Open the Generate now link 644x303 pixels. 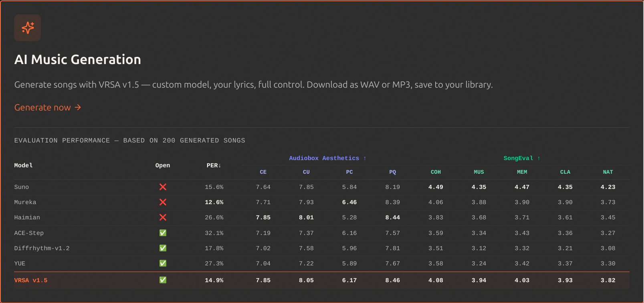tap(48, 108)
